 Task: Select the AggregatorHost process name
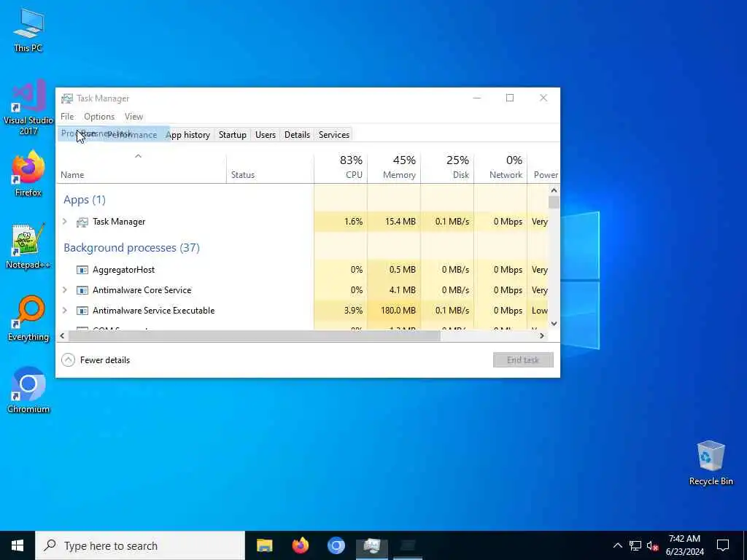click(123, 270)
